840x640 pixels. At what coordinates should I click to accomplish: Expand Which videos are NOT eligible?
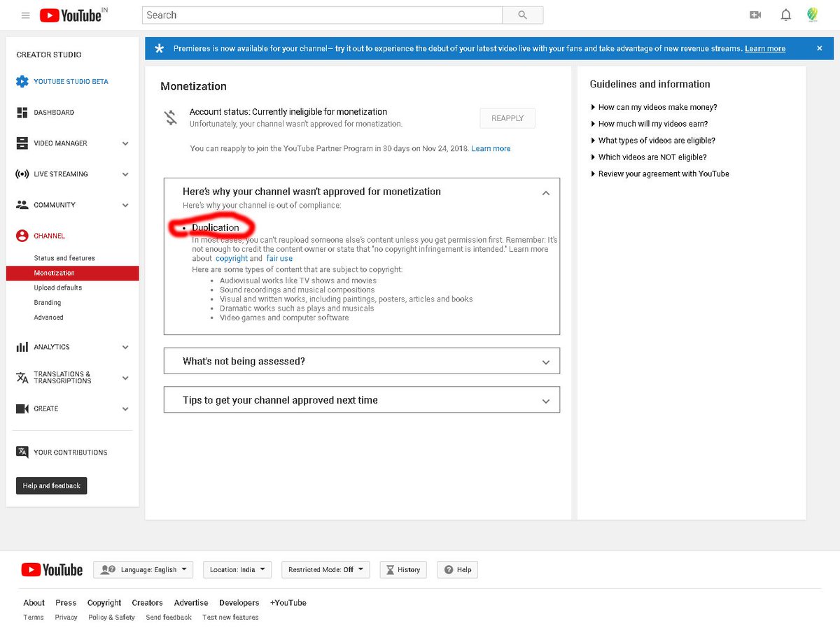pyautogui.click(x=649, y=157)
